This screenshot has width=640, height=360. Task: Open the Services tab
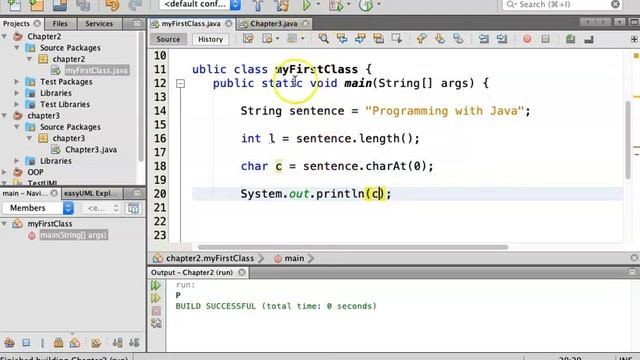[99, 24]
